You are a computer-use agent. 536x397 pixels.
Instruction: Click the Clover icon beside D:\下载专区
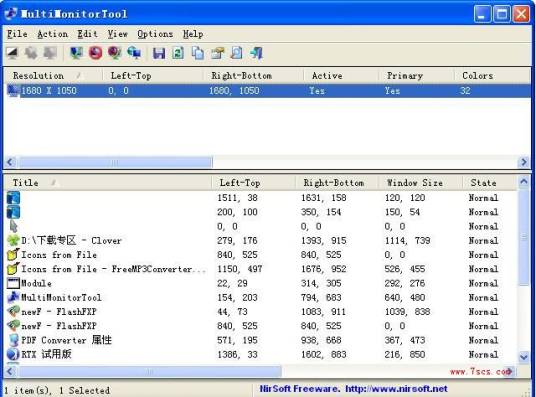(x=13, y=240)
